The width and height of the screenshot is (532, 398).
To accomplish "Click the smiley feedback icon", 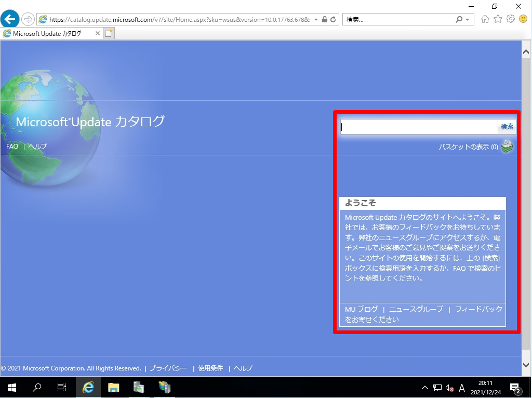I will click(x=523, y=19).
